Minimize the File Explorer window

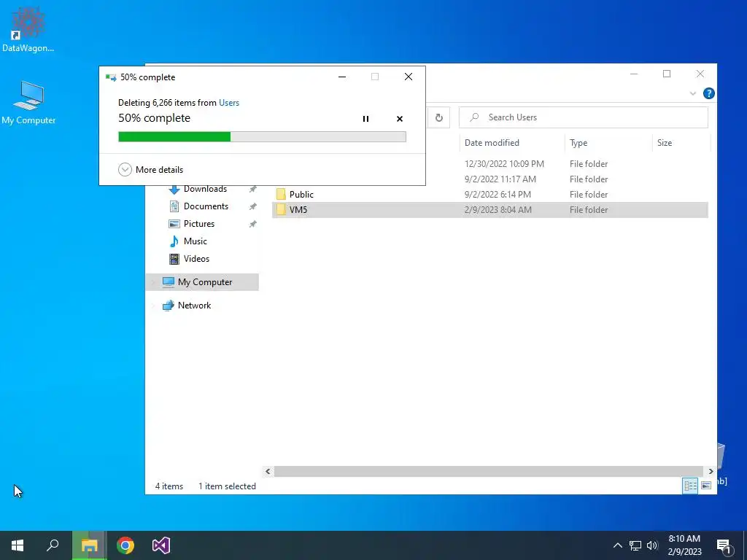tap(634, 74)
